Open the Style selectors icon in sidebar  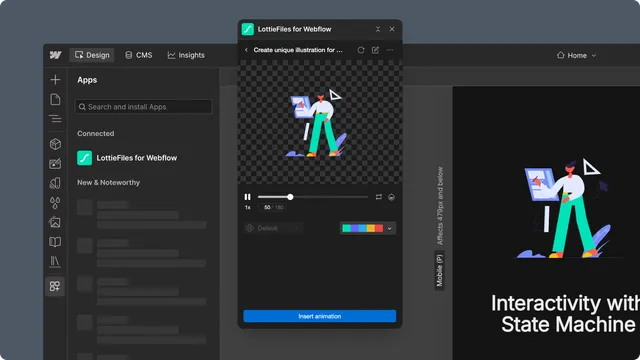[x=56, y=183]
